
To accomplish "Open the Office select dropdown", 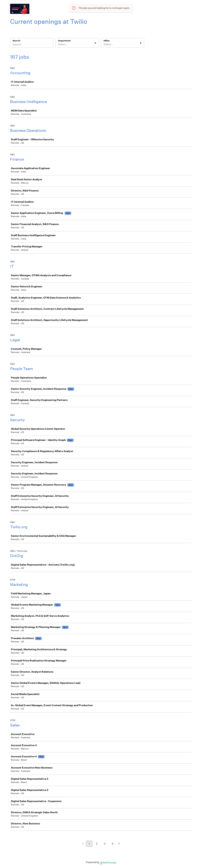I will [x=122, y=43].
